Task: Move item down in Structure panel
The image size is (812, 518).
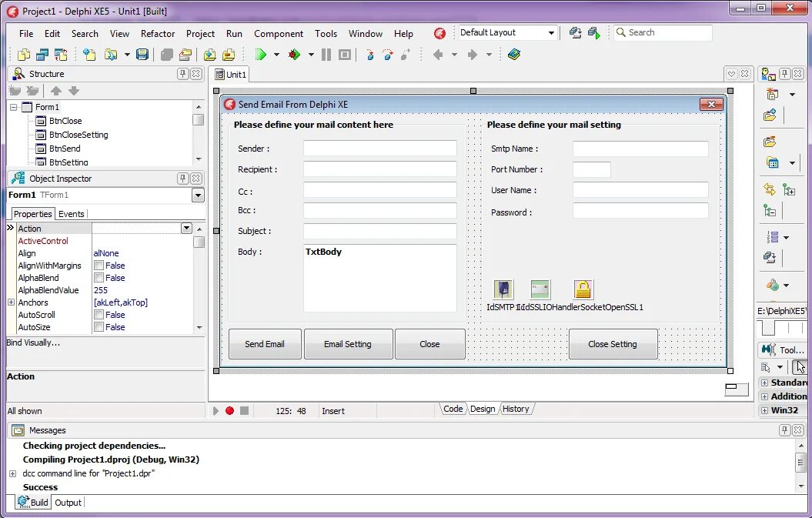Action: click(x=74, y=91)
